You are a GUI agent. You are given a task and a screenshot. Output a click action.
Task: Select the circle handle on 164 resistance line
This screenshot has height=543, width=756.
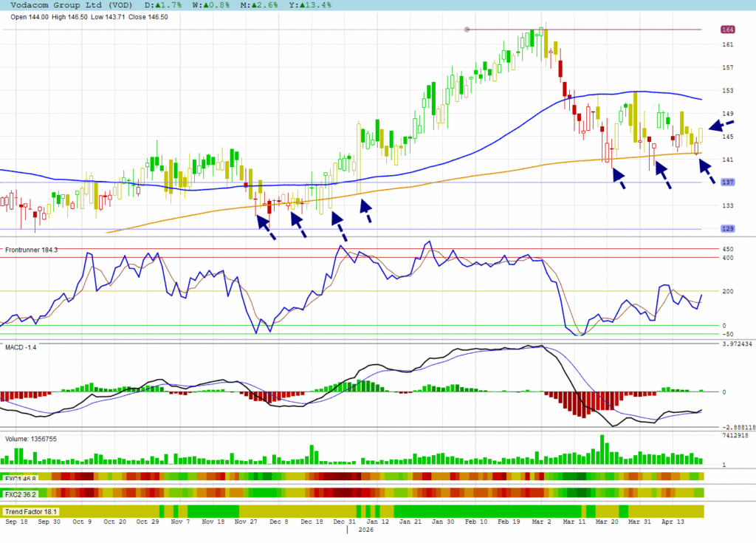click(467, 30)
